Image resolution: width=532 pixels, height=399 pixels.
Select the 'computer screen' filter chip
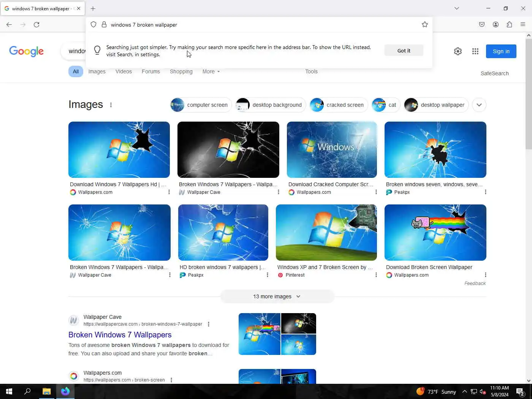201,105
